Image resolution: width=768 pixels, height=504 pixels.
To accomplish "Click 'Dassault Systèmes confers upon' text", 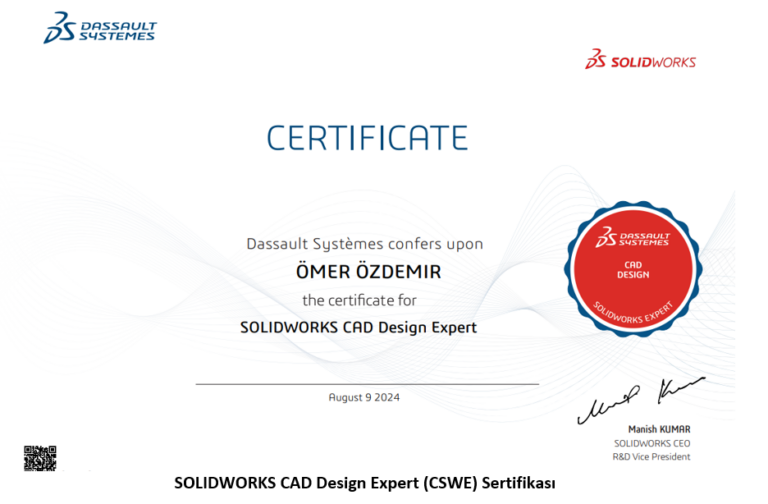I will pos(364,243).
